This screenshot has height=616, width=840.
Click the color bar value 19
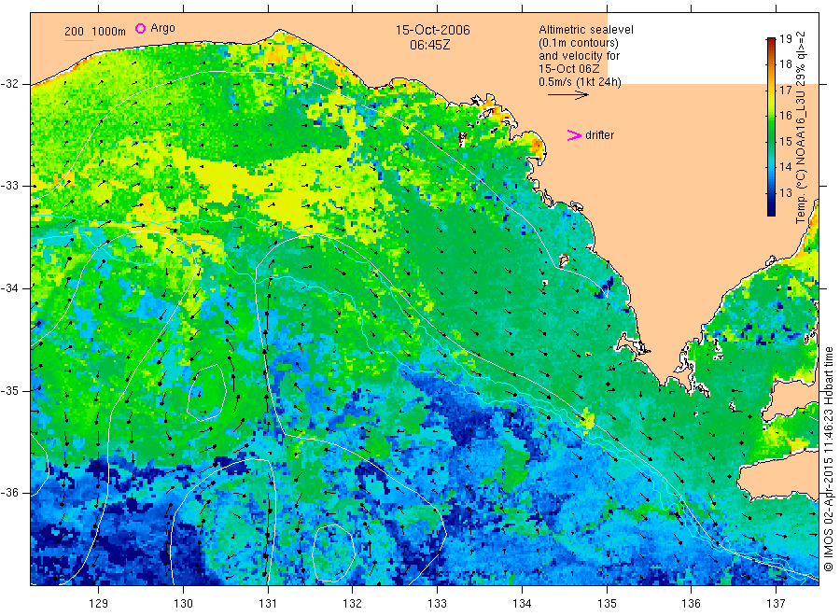pos(785,38)
